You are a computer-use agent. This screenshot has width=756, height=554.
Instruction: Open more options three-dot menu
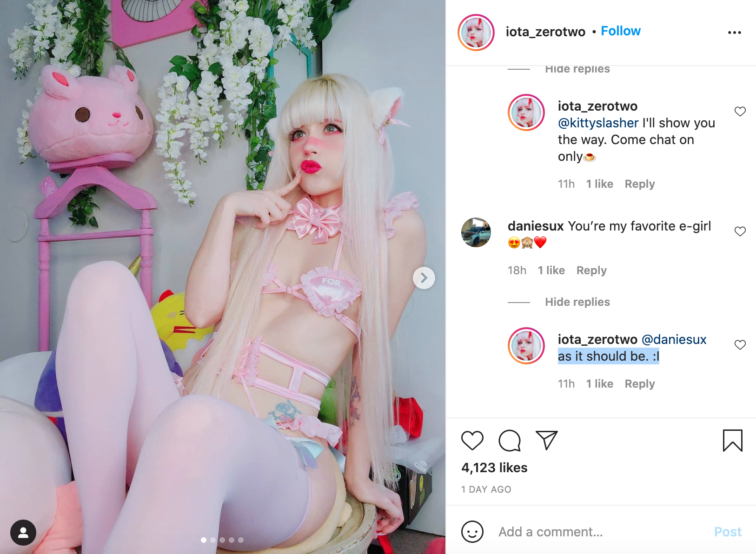click(735, 33)
